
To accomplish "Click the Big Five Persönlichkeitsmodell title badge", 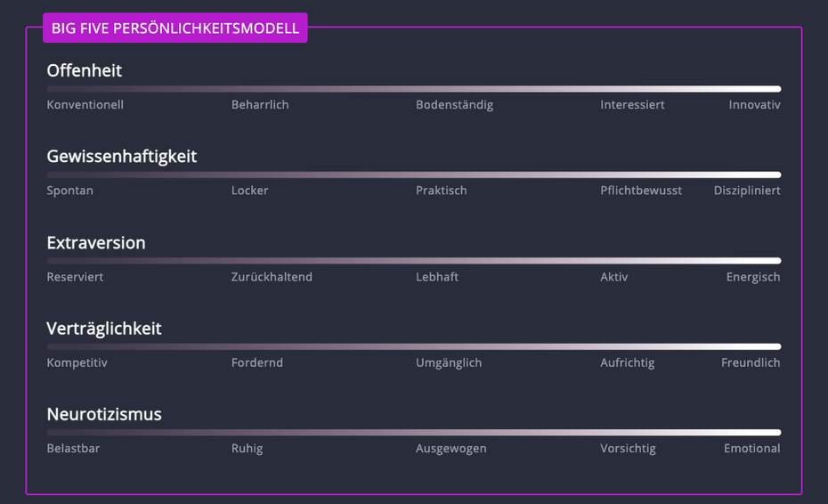I will (175, 28).
